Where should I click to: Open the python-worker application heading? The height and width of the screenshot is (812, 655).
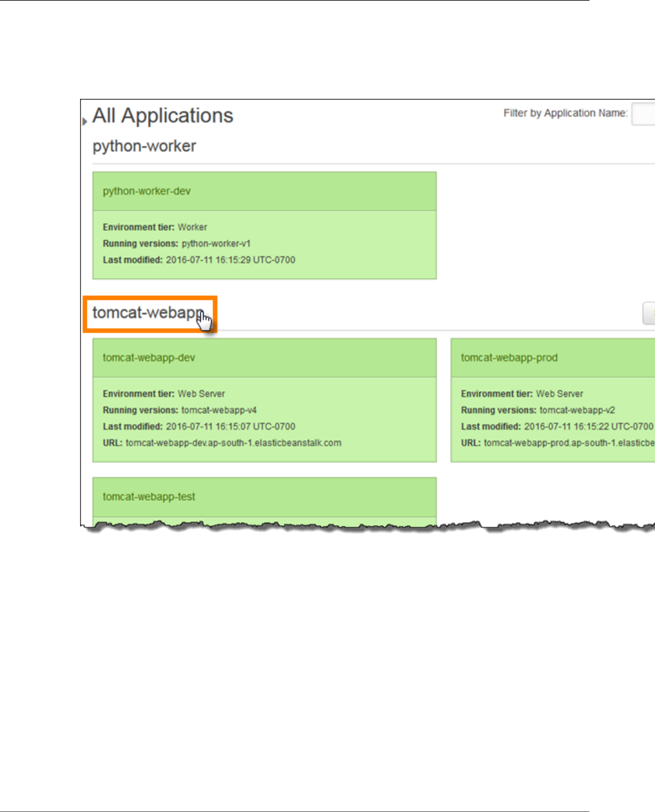[144, 146]
